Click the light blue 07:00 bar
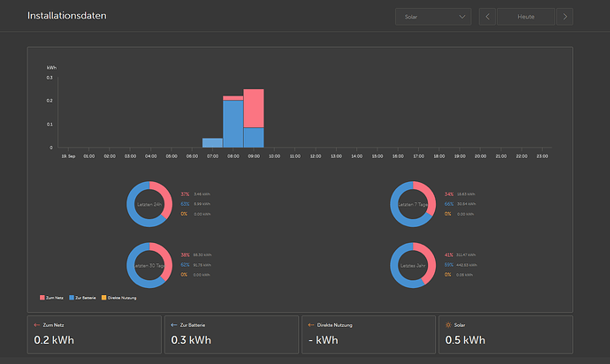Screen dimensions: 610x364 [212, 143]
